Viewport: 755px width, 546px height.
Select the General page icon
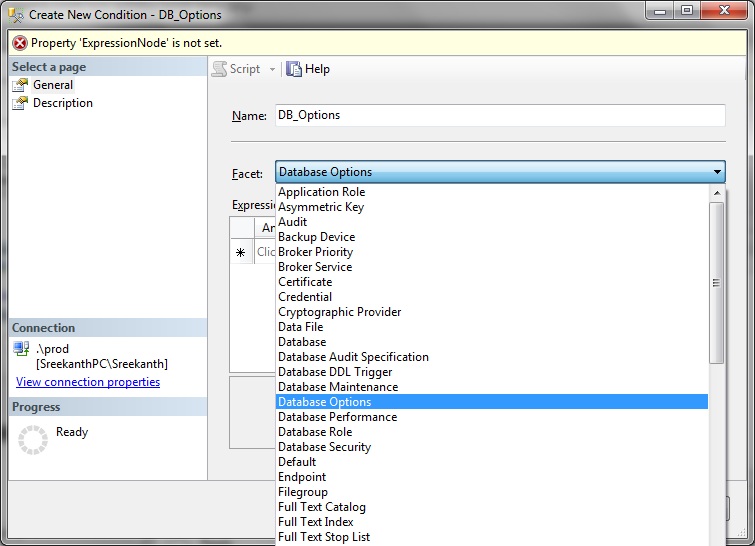20,85
